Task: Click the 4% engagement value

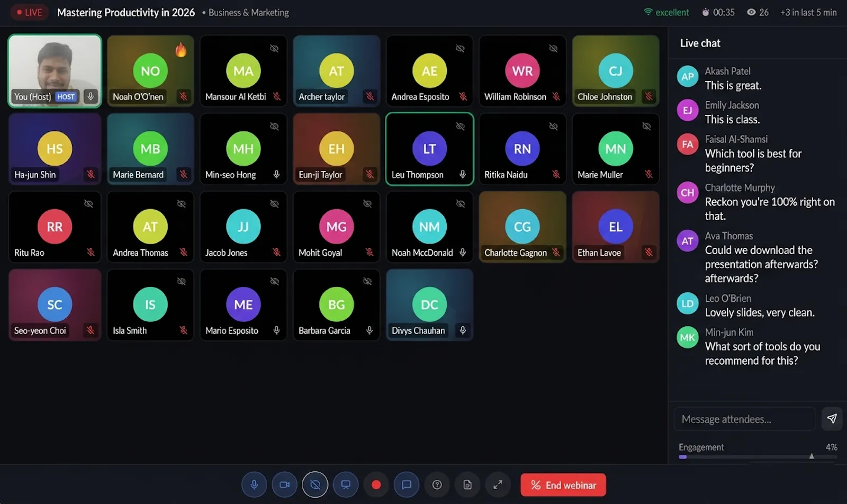Action: [x=831, y=447]
